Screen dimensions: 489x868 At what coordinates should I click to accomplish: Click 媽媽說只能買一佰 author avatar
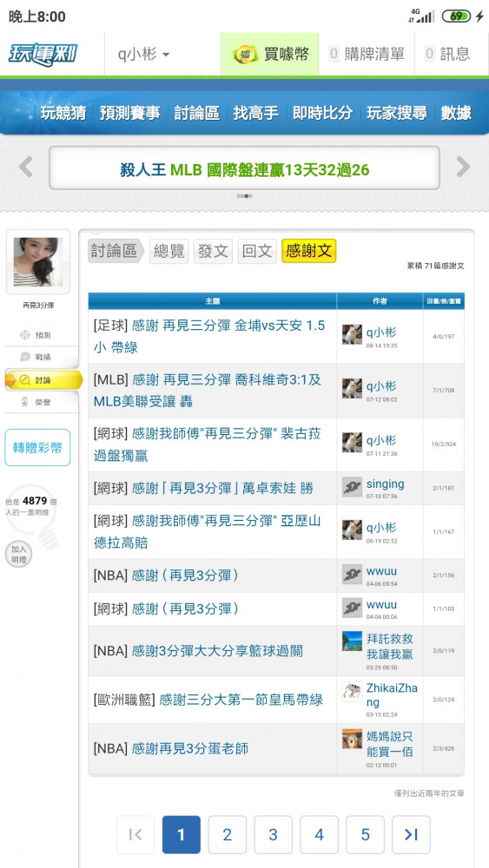(x=353, y=739)
